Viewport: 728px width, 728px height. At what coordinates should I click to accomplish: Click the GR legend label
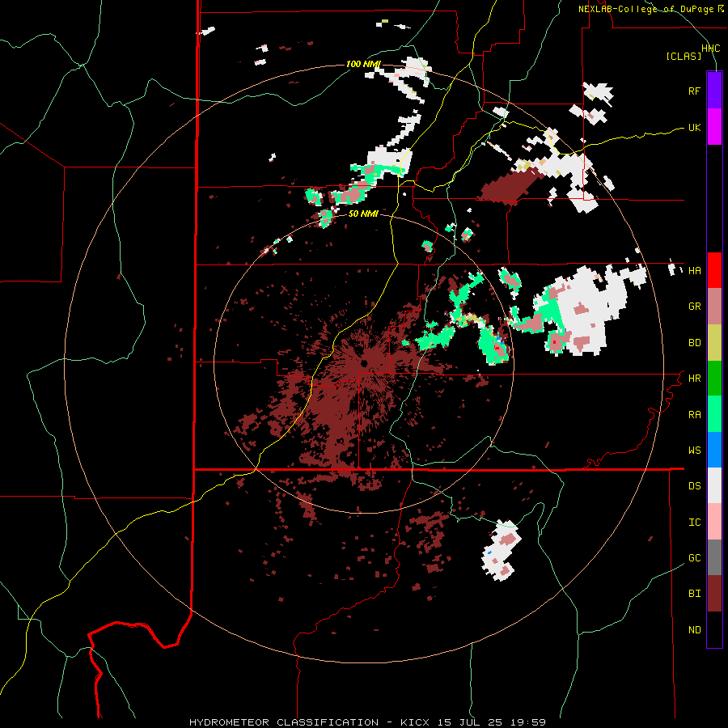point(694,307)
